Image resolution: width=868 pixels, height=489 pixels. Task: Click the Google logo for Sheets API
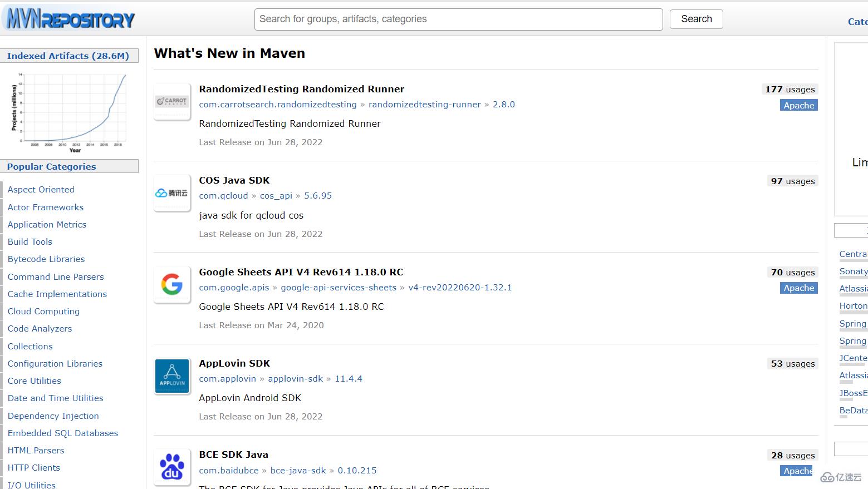tap(172, 285)
